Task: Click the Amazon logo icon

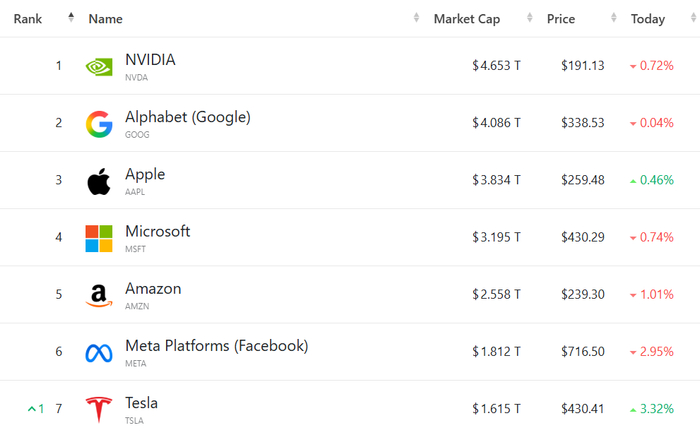Action: click(99, 295)
